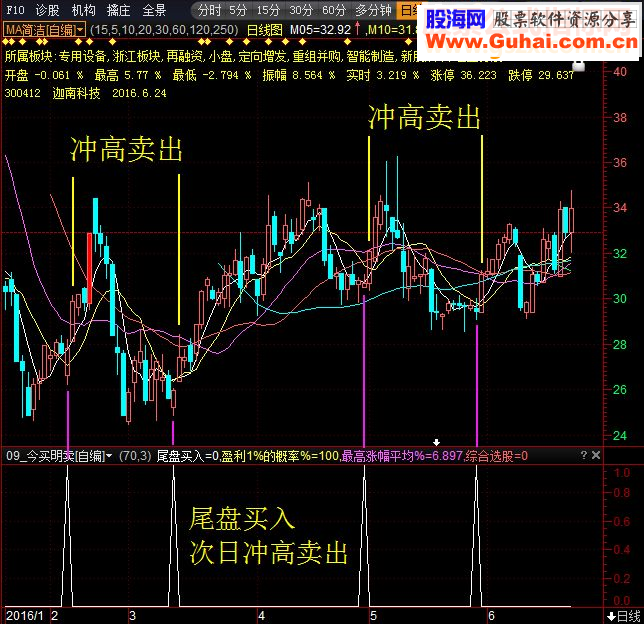Click the month 4 timeline label
This screenshot has height=624, width=644.
pyautogui.click(x=261, y=616)
